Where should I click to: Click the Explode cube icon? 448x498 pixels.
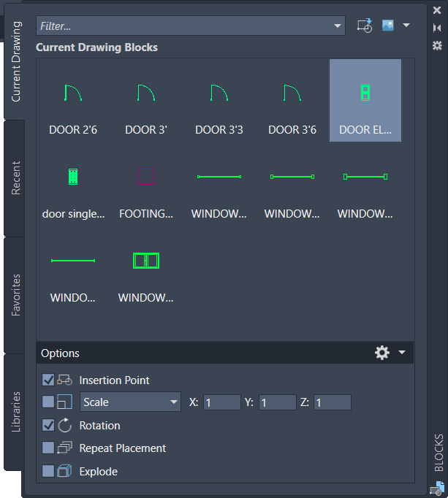pos(64,471)
